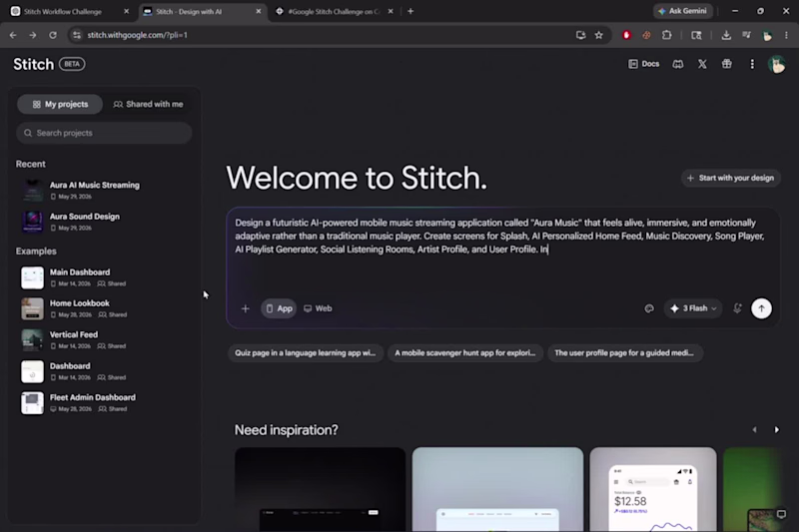This screenshot has width=799, height=532.
Task: Click the Home Lookbook thumbnail image
Action: tap(32, 309)
